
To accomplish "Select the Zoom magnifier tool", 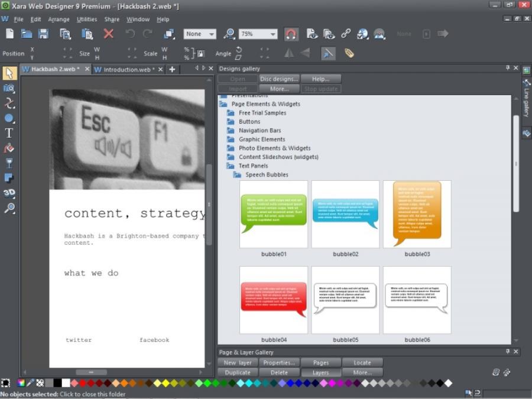I will pyautogui.click(x=9, y=207).
